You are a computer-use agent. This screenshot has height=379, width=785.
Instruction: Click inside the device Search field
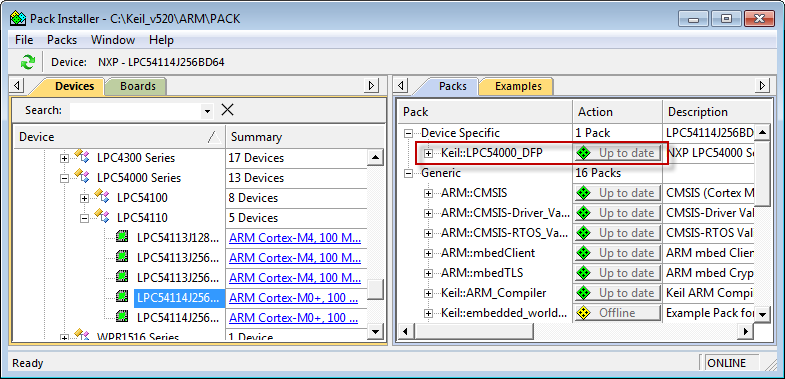135,111
